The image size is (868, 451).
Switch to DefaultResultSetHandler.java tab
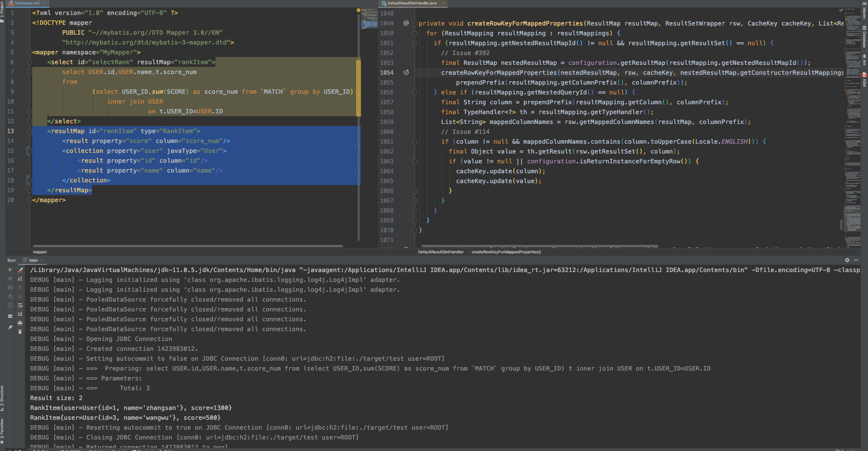point(412,3)
